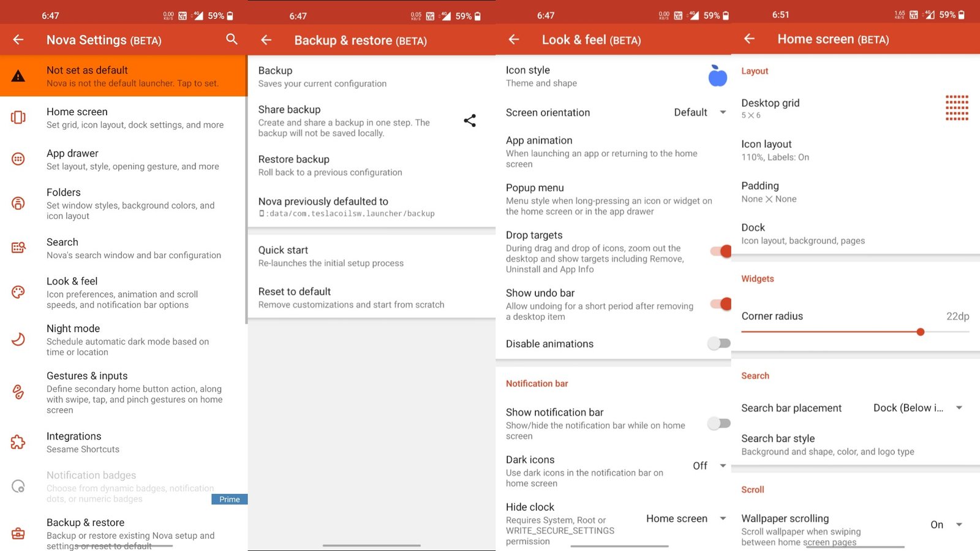Toggle the Drop targets switch
This screenshot has width=980, height=551.
pyautogui.click(x=720, y=251)
